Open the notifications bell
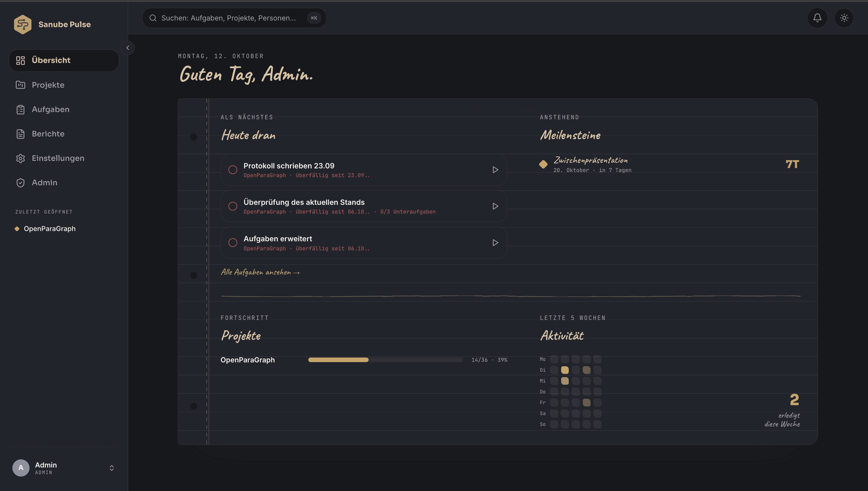This screenshot has width=868, height=491. click(817, 18)
